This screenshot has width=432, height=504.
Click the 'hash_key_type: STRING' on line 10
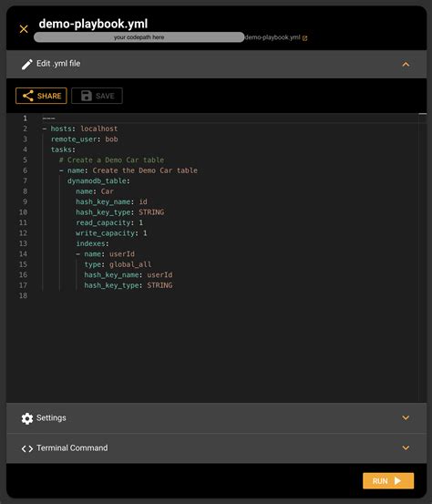coord(120,212)
